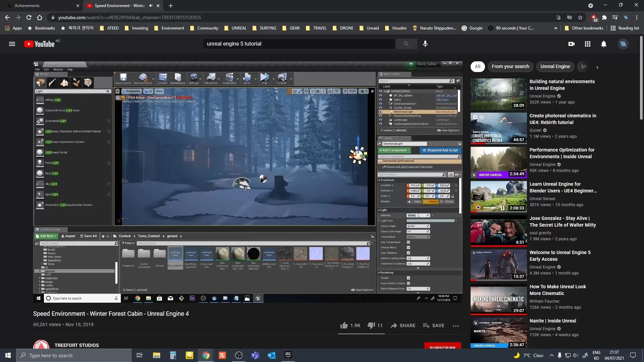Click the YouTube search magnifier button
644x362 pixels.
tap(406, 44)
